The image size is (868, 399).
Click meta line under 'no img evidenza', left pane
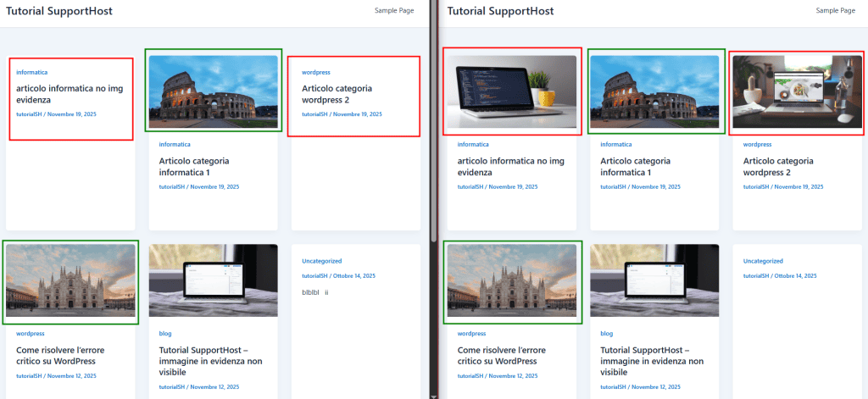pyautogui.click(x=56, y=114)
